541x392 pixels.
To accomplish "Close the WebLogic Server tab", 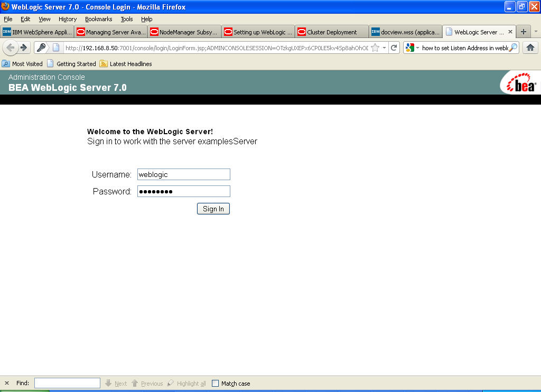I will (x=510, y=32).
